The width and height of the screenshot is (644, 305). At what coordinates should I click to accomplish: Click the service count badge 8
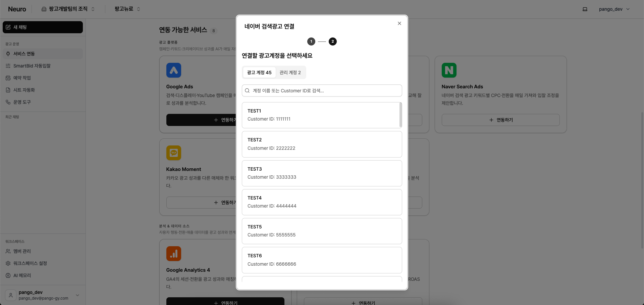(214, 31)
